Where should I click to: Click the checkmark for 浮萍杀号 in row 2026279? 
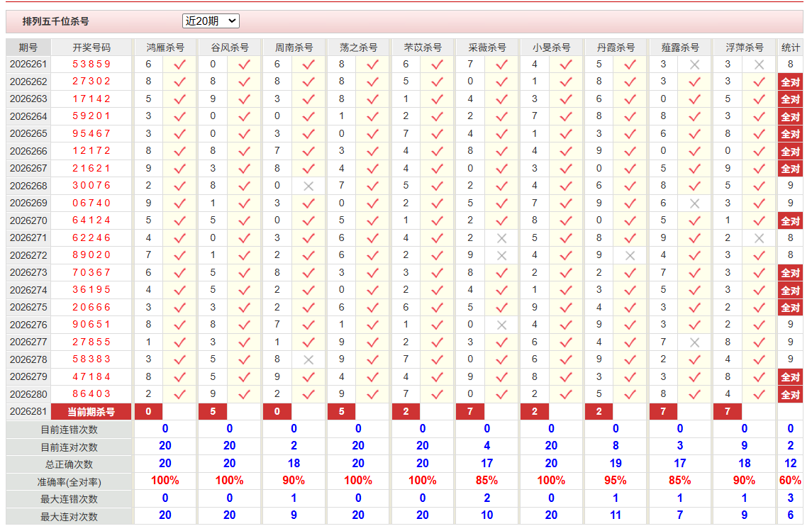(759, 376)
